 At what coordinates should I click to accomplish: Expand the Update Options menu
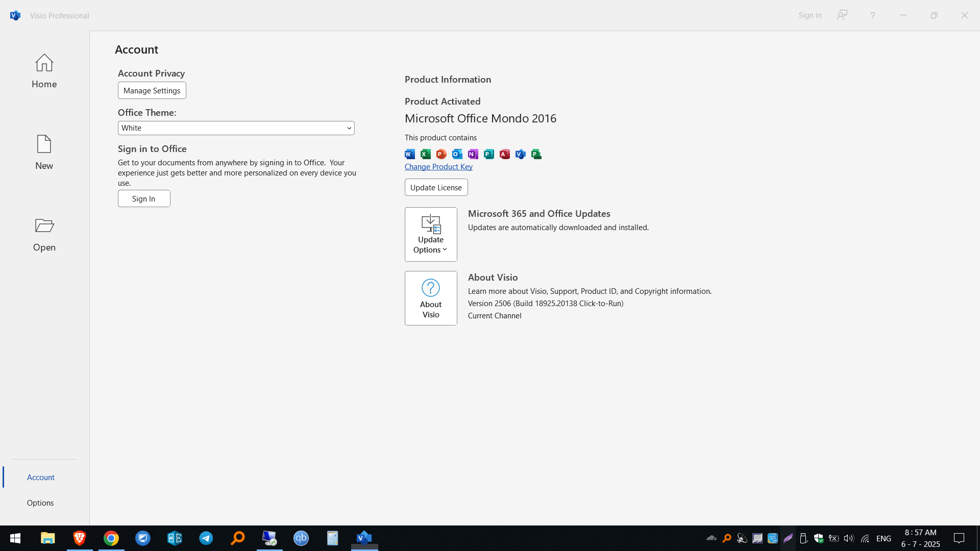click(431, 234)
